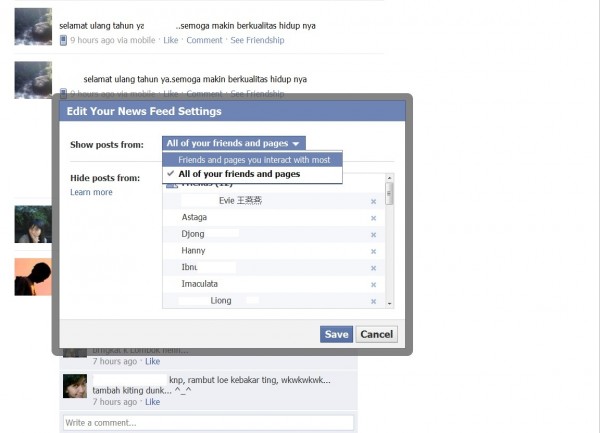Open See Friendship on the first post
600x433 pixels.
point(257,40)
